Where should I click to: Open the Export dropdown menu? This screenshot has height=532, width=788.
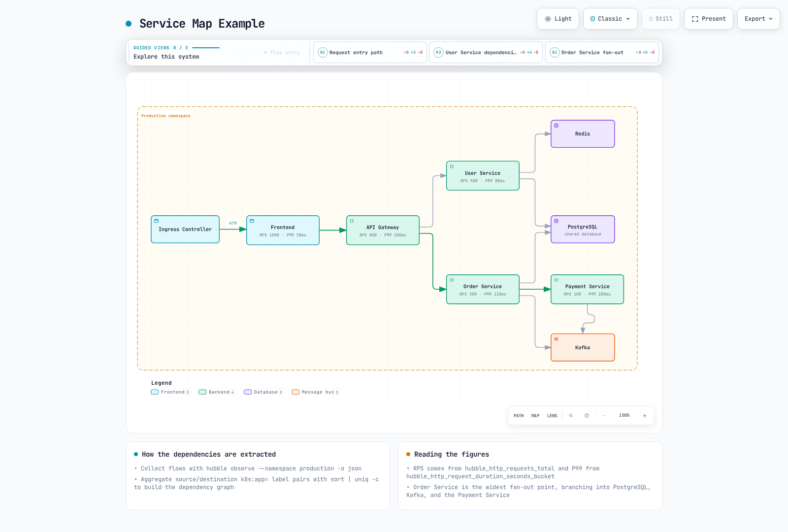point(758,19)
